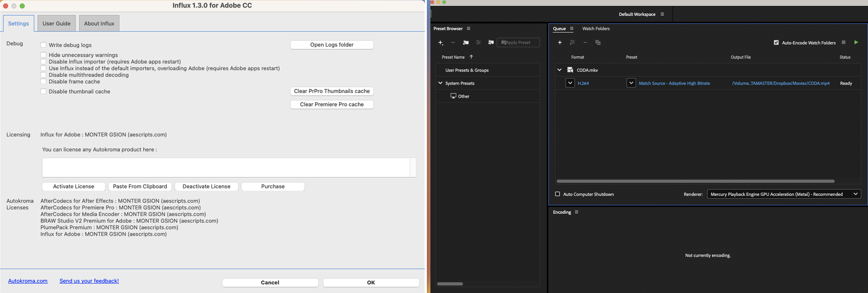The image size is (868, 293).
Task: Click the Add Source plus icon in Queue
Action: tap(559, 42)
